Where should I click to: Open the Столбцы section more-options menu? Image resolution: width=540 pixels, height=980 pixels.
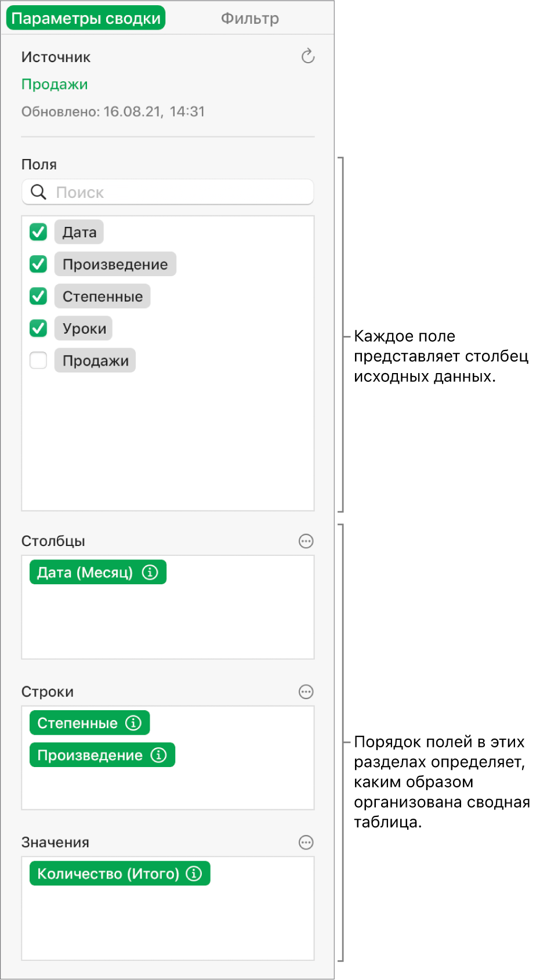coord(306,541)
